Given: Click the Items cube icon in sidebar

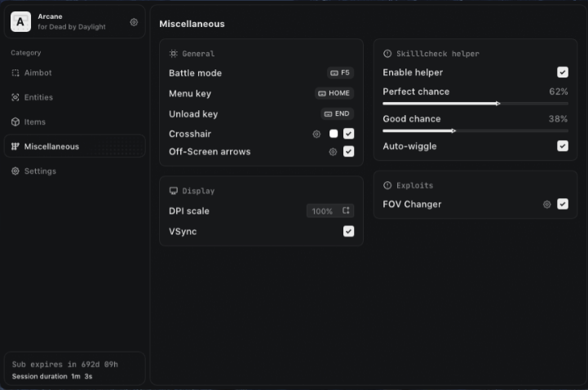Looking at the screenshot, I should [15, 122].
